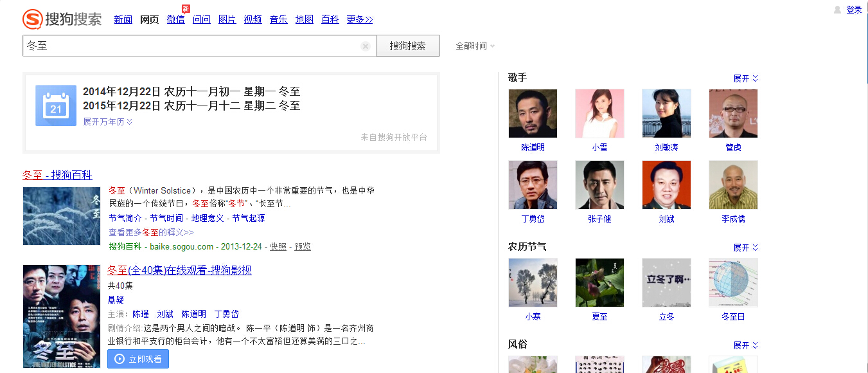Image resolution: width=868 pixels, height=373 pixels.
Task: Expand the 更多>> navigation menu
Action: [x=360, y=19]
